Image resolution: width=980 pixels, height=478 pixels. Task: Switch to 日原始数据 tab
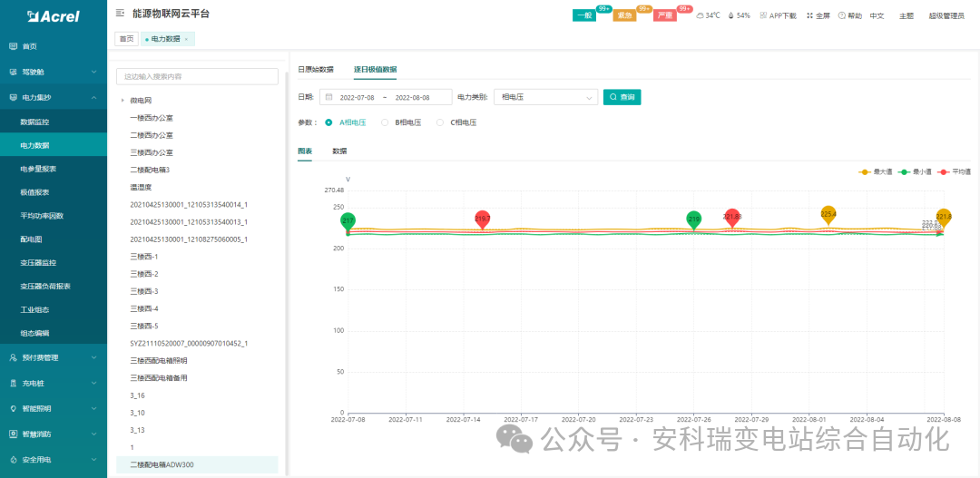[316, 69]
